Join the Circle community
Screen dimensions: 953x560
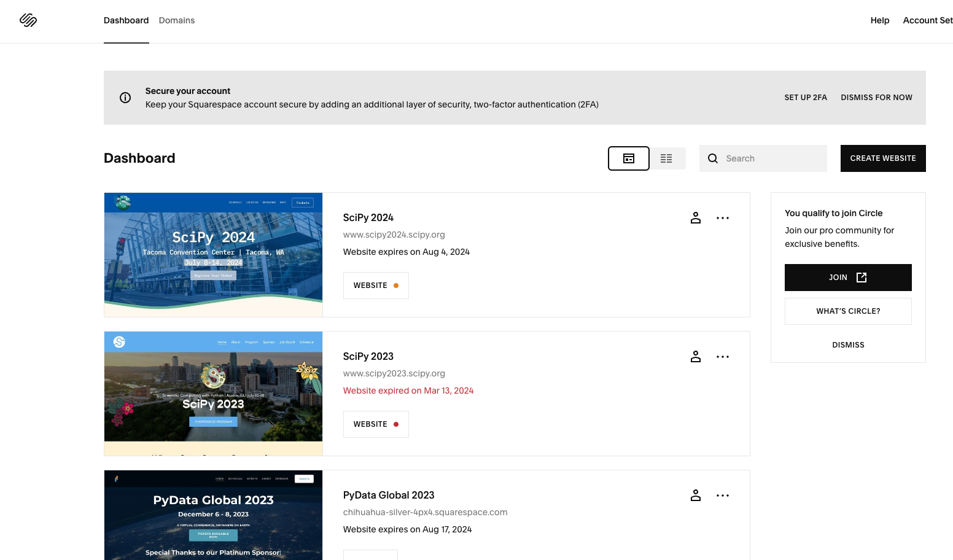point(848,278)
